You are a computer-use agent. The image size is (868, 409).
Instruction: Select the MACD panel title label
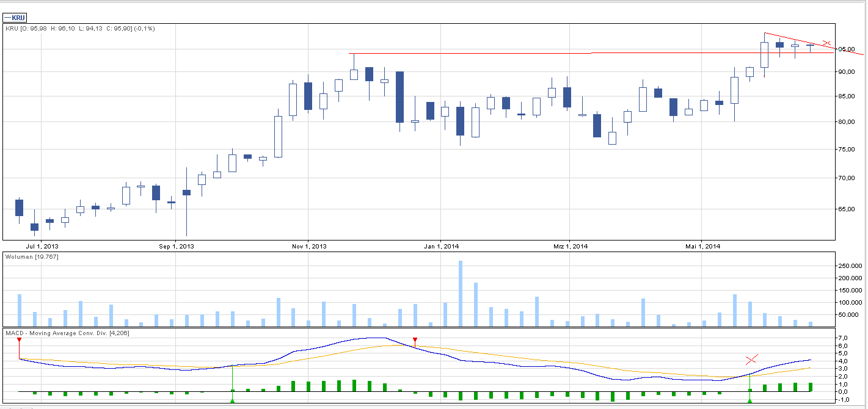(x=67, y=333)
